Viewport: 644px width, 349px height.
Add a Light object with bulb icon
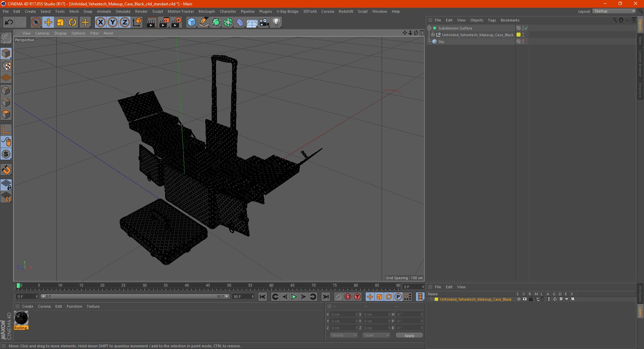pyautogui.click(x=276, y=22)
